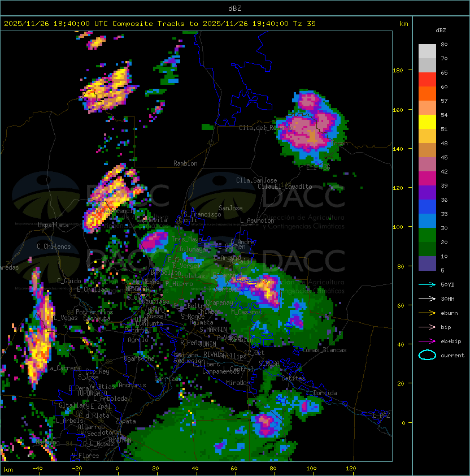Select the green 20–30 dBZ swatch
The width and height of the screenshot is (470, 476).
click(427, 235)
